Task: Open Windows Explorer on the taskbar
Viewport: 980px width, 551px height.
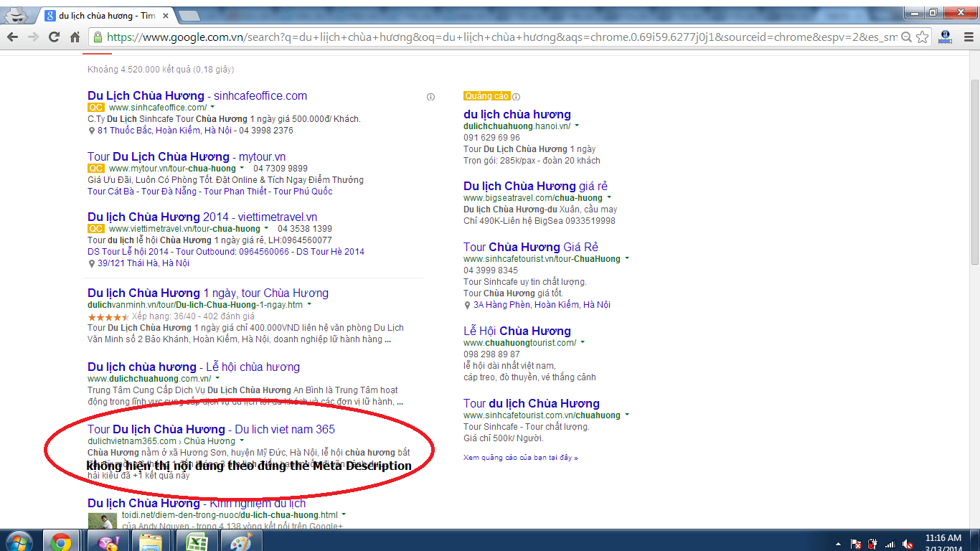Action: [150, 542]
